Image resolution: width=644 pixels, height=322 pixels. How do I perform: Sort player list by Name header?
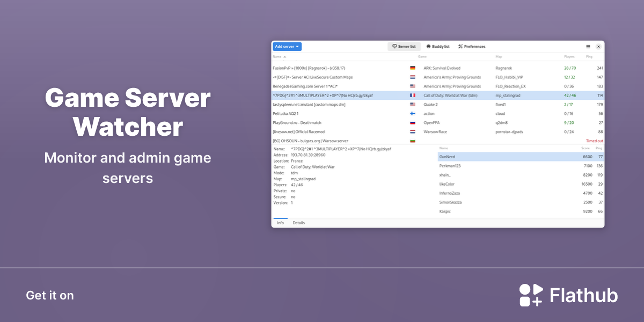tap(444, 148)
